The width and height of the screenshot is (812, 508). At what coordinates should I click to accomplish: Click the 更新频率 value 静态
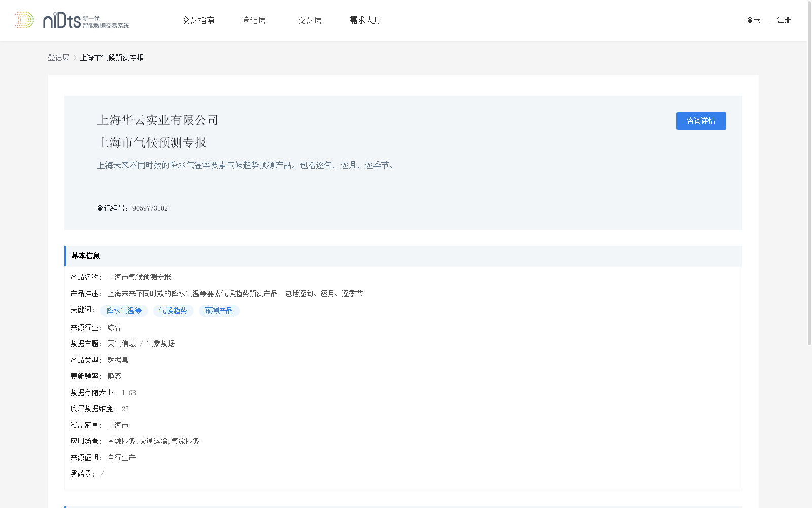pyautogui.click(x=114, y=376)
